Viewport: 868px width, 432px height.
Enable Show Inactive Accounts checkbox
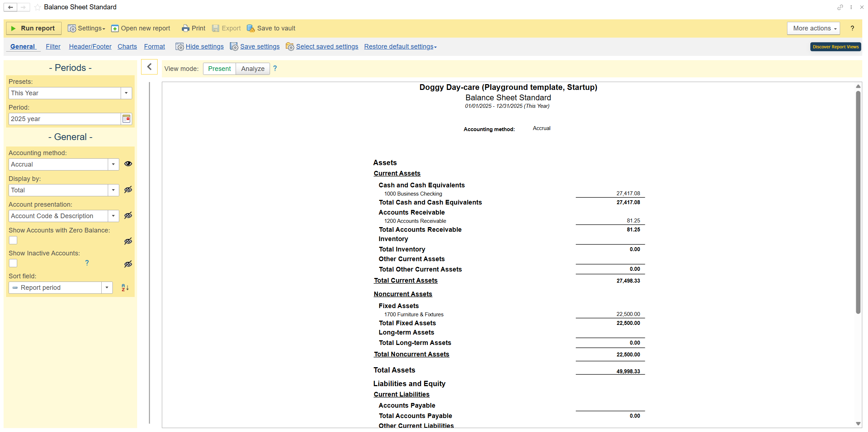point(13,263)
